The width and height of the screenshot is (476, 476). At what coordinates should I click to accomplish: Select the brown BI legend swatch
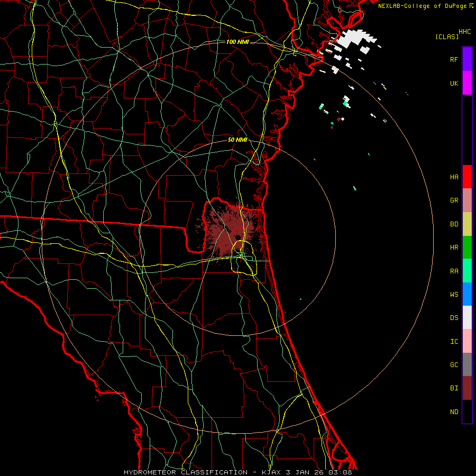(x=467, y=388)
